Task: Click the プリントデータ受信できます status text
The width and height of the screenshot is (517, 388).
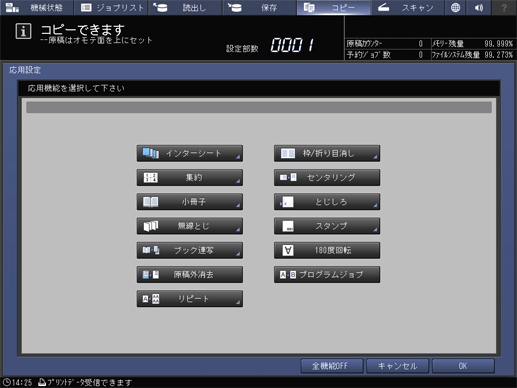Action: [90, 382]
